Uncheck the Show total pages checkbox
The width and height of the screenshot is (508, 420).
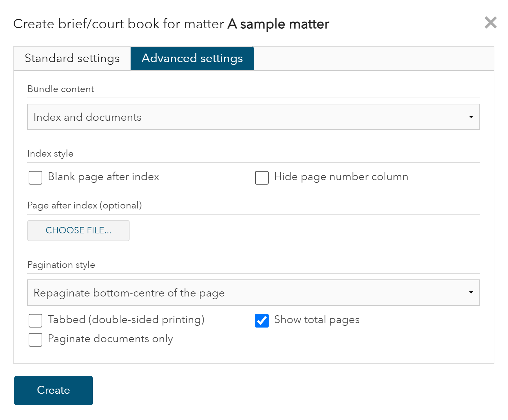coord(262,321)
